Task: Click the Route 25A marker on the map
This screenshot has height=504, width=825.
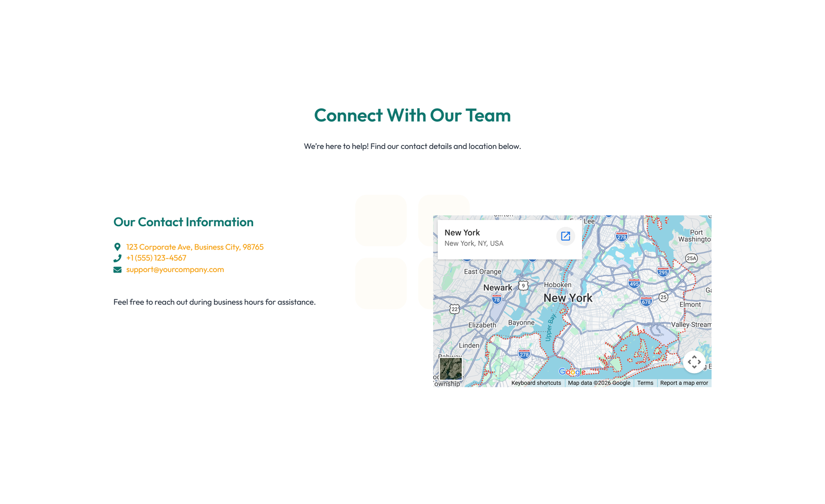Action: [x=691, y=258]
